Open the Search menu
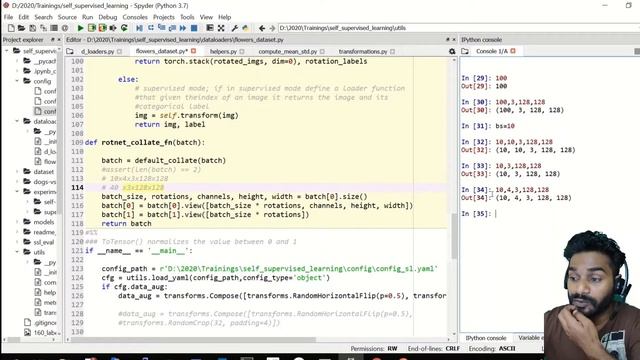The width and height of the screenshot is (640, 360). click(43, 17)
